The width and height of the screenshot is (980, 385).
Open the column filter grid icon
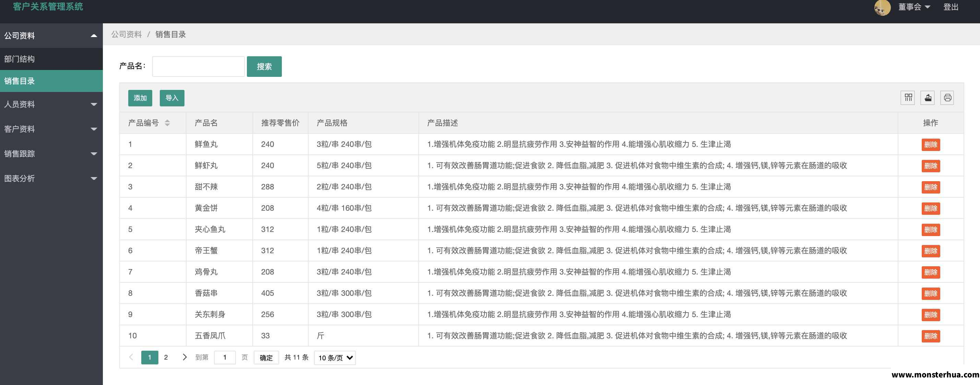point(908,98)
